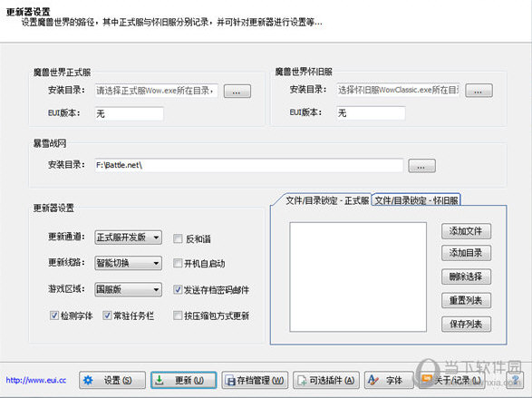The height and width of the screenshot is (398, 532).
Task: Switch to 文件/目录锁定 - 怀旧服 tab
Action: pyautogui.click(x=416, y=200)
